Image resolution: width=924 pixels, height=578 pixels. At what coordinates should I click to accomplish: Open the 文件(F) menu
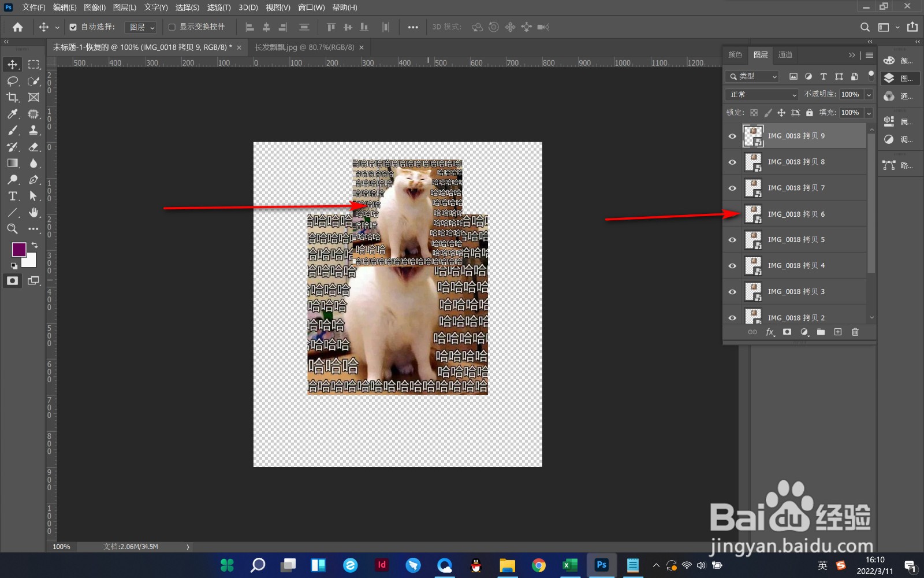[33, 8]
